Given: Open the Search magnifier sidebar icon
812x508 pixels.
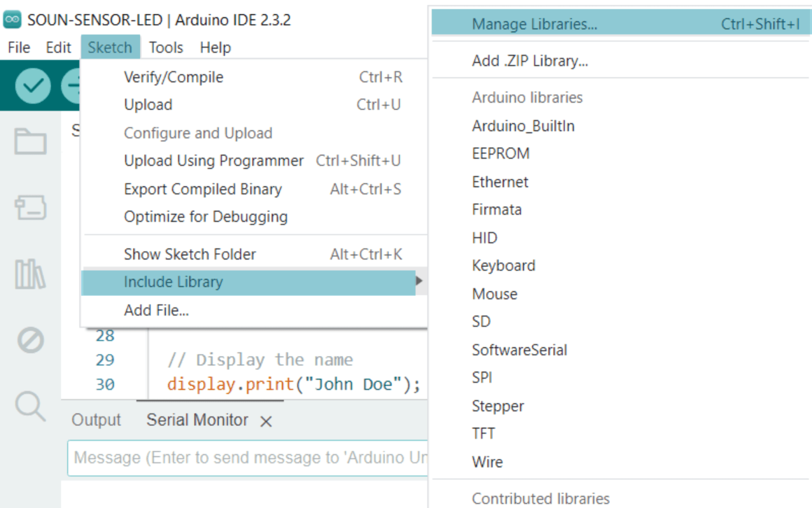Looking at the screenshot, I should pyautogui.click(x=30, y=406).
